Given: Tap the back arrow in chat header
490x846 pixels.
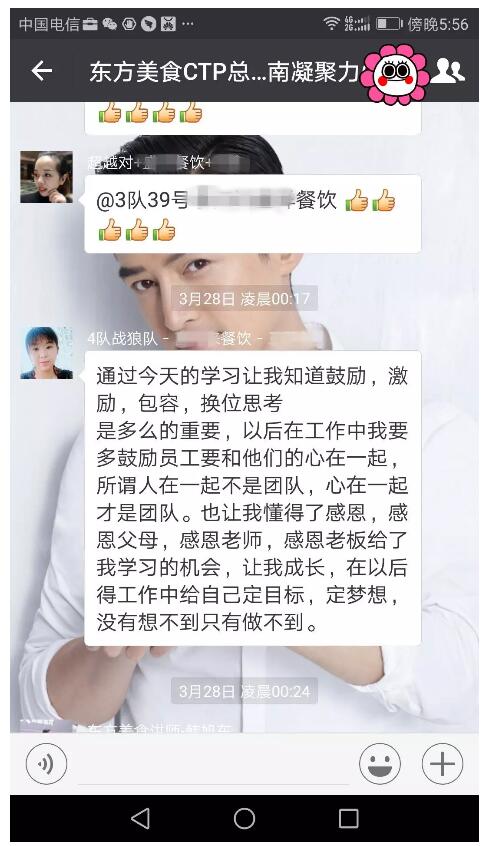Looking at the screenshot, I should coord(42,71).
